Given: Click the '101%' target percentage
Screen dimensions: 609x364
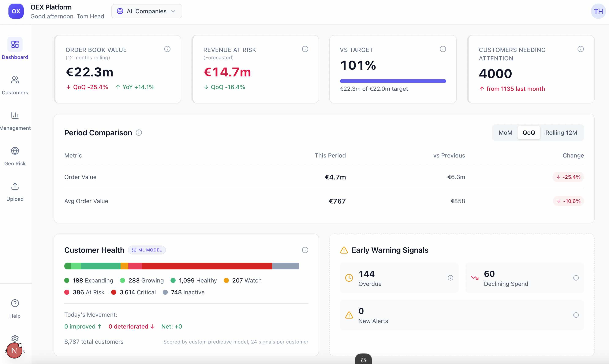Looking at the screenshot, I should click(x=358, y=65).
